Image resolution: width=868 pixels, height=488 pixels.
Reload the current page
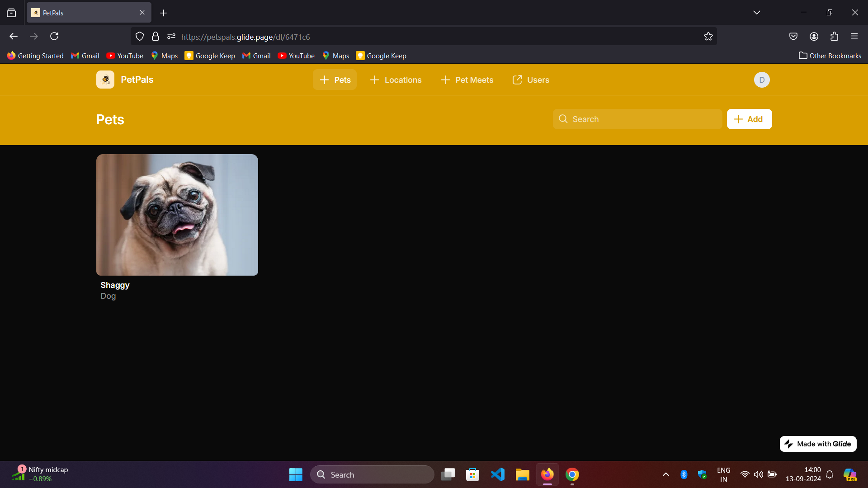[54, 36]
